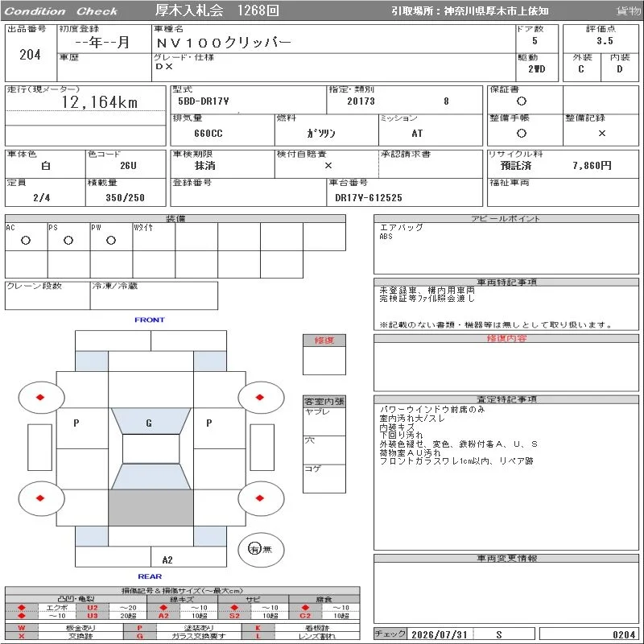The width and height of the screenshot is (644, 644).
Task: Click the red X code beside 交換跡
Action: [x=22, y=636]
